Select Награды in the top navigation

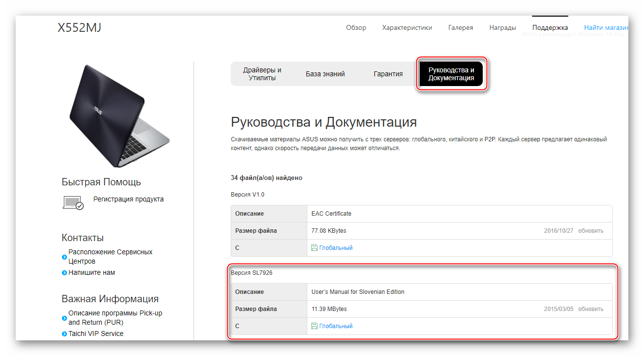pyautogui.click(x=502, y=27)
